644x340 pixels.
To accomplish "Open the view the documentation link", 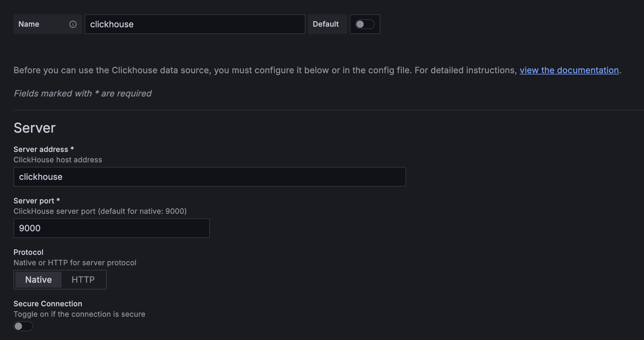I will (x=569, y=70).
